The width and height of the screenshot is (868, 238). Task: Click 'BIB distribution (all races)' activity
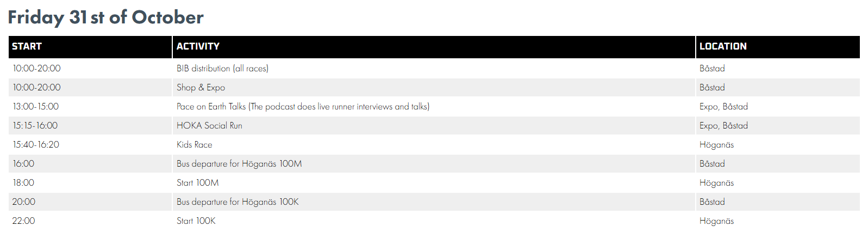coord(222,69)
